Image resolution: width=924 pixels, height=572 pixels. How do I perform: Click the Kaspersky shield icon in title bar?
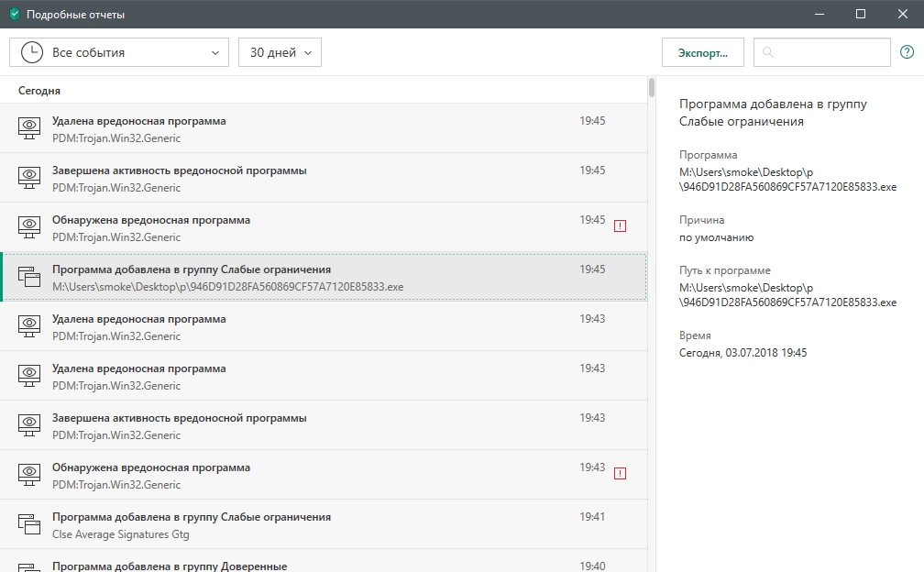pyautogui.click(x=14, y=15)
